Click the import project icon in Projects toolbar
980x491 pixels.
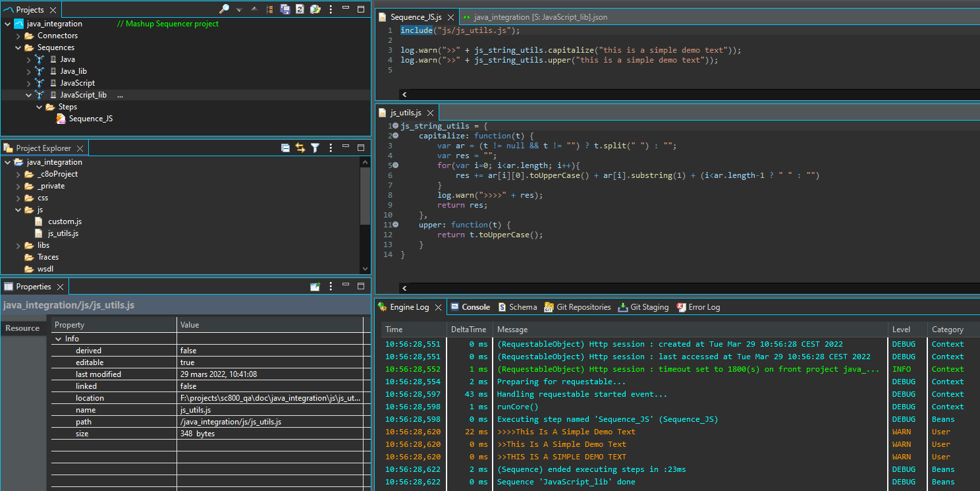pos(315,9)
